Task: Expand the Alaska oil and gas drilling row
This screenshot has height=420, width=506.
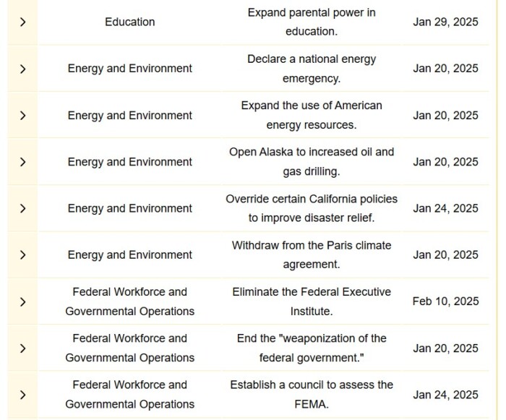Action: (22, 162)
